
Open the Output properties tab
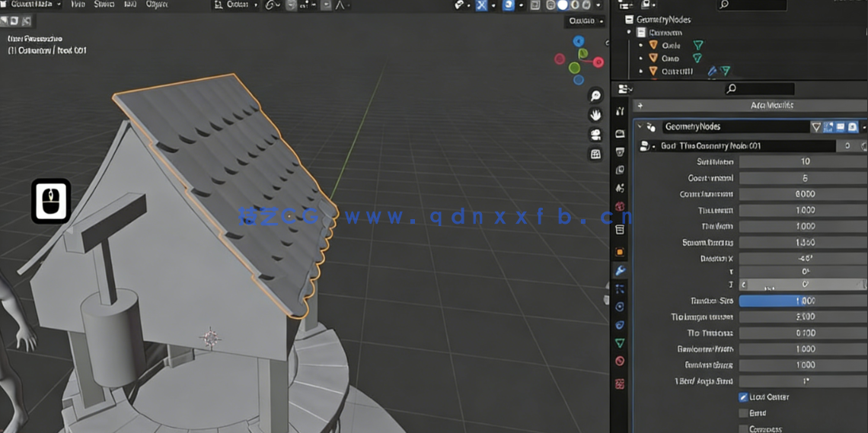coord(620,151)
